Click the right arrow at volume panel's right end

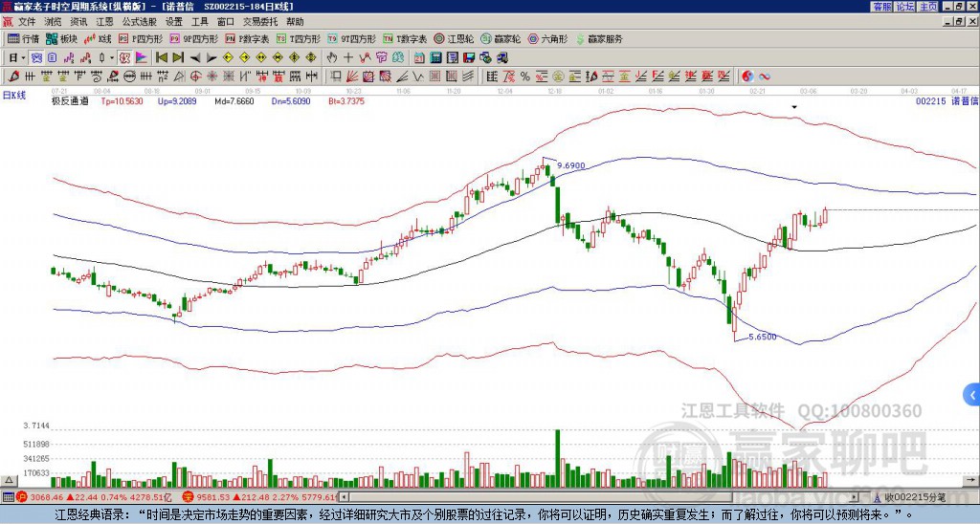tap(972, 480)
